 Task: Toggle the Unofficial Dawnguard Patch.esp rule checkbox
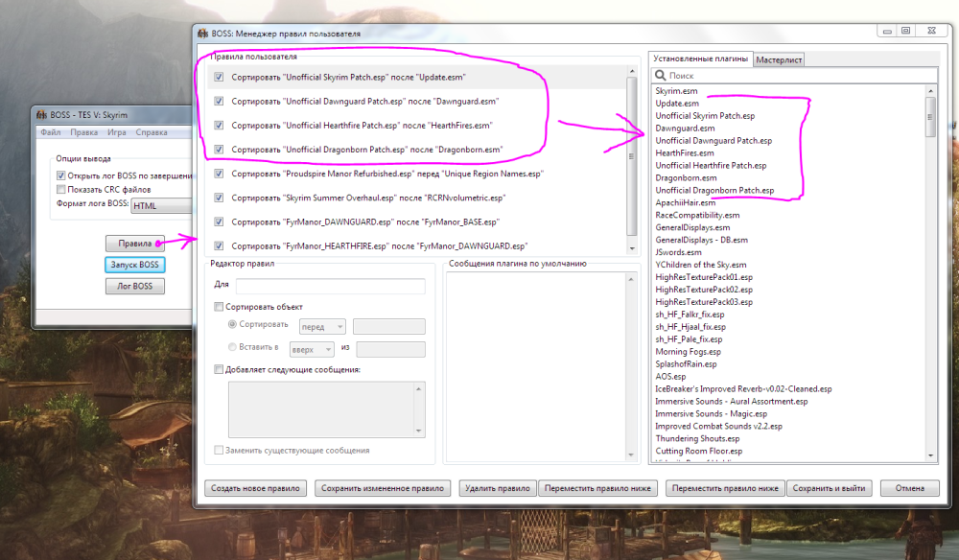219,101
